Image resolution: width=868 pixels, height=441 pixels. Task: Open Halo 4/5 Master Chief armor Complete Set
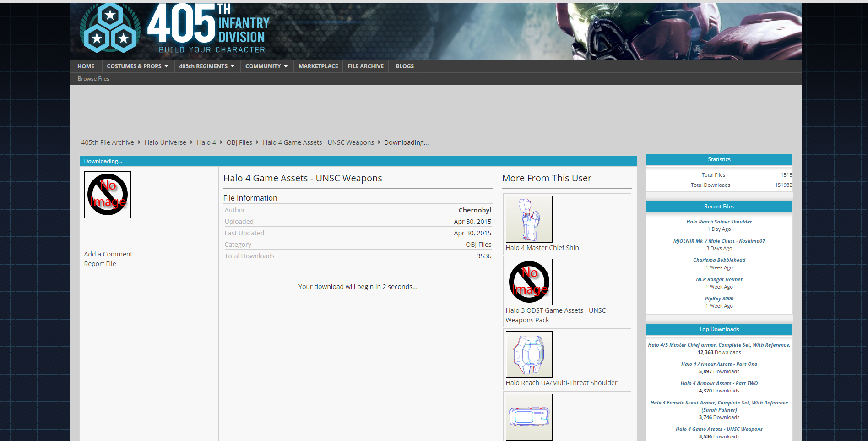coord(719,345)
